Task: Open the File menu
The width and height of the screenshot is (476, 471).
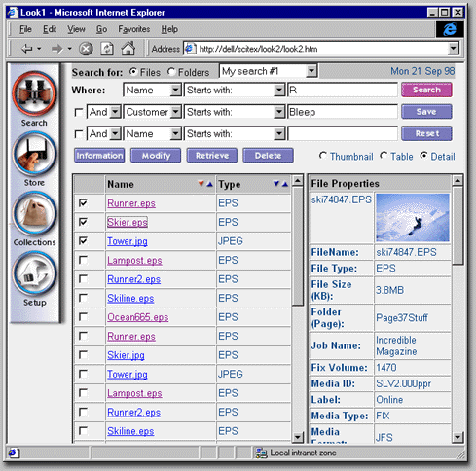Action: (x=25, y=29)
